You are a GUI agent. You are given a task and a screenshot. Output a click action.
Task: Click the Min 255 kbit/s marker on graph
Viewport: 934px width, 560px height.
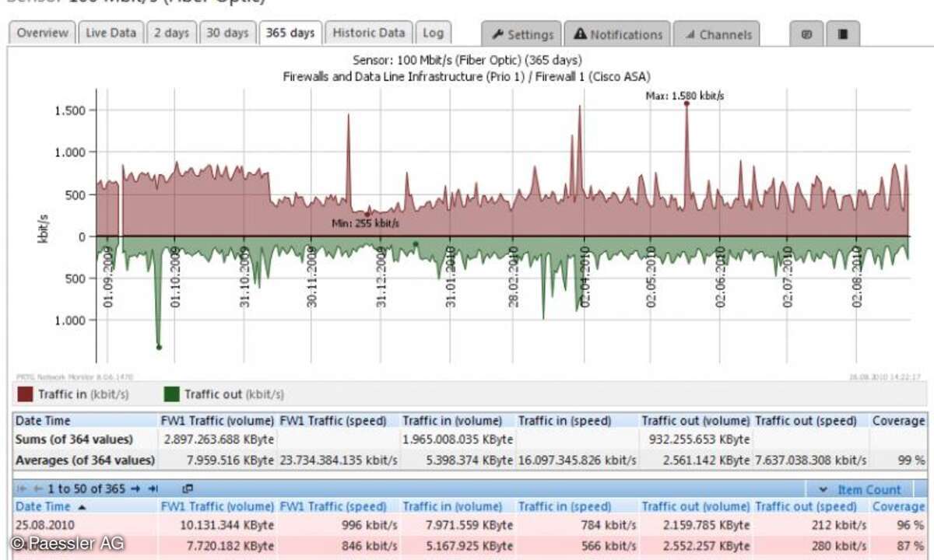tap(367, 214)
